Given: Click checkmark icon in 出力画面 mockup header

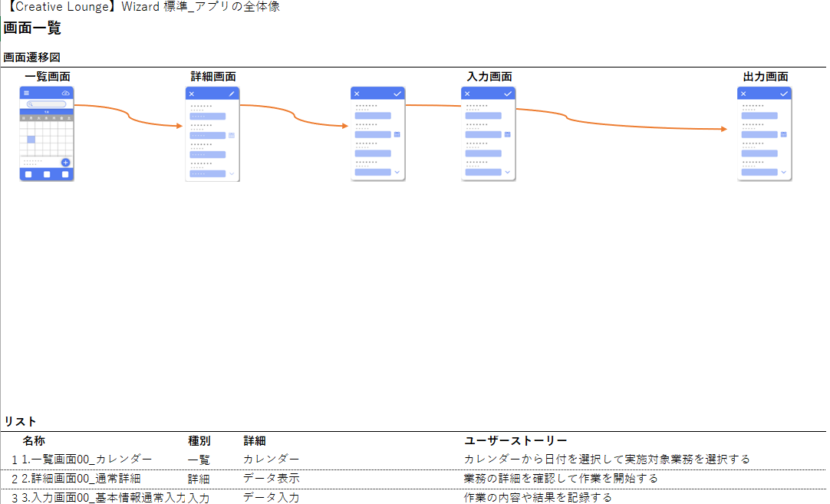Looking at the screenshot, I should (x=783, y=94).
